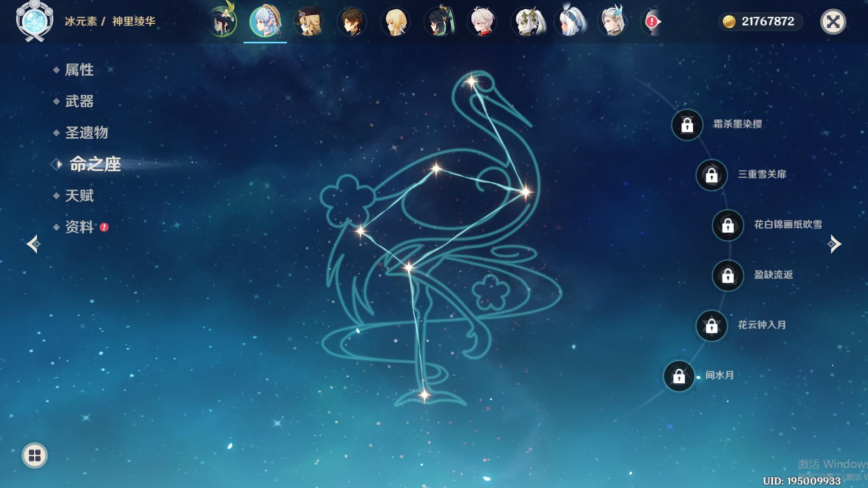Open the locked 盈缺流返 constellation node
The width and height of the screenshot is (868, 488).
[x=728, y=275]
